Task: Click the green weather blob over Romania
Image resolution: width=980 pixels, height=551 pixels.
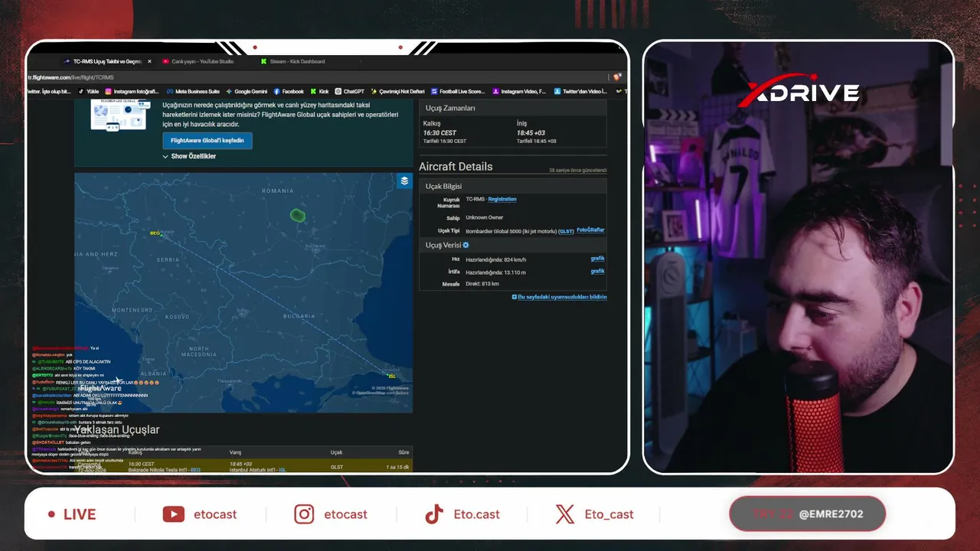Action: [298, 216]
